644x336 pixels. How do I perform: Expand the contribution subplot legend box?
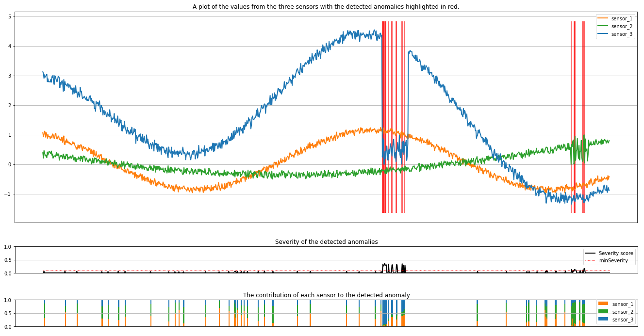615,311
